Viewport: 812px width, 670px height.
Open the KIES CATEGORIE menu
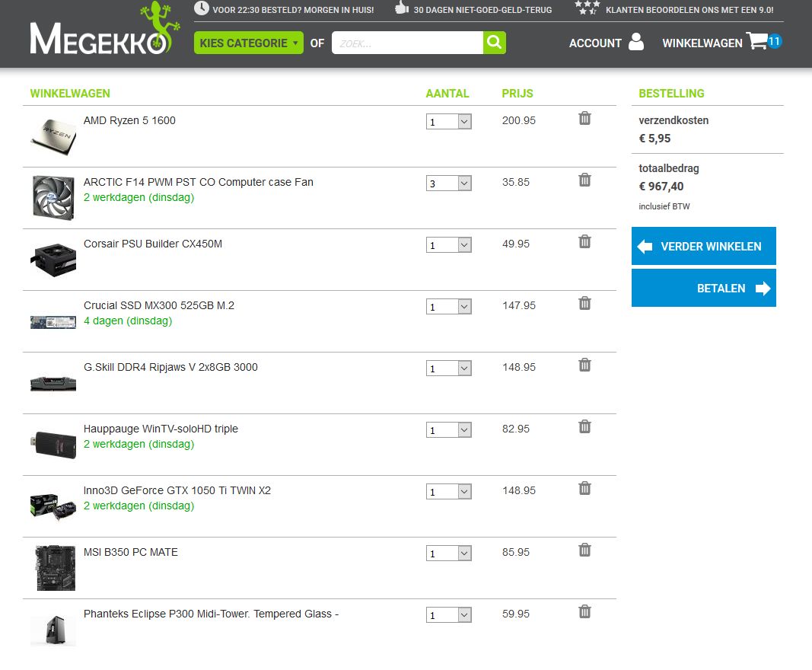click(249, 43)
